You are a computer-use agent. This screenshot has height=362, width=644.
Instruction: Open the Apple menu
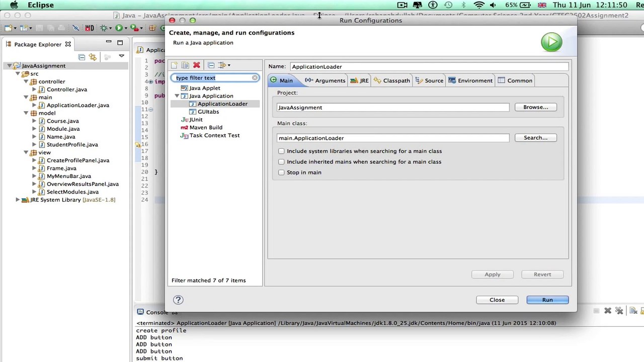(14, 5)
